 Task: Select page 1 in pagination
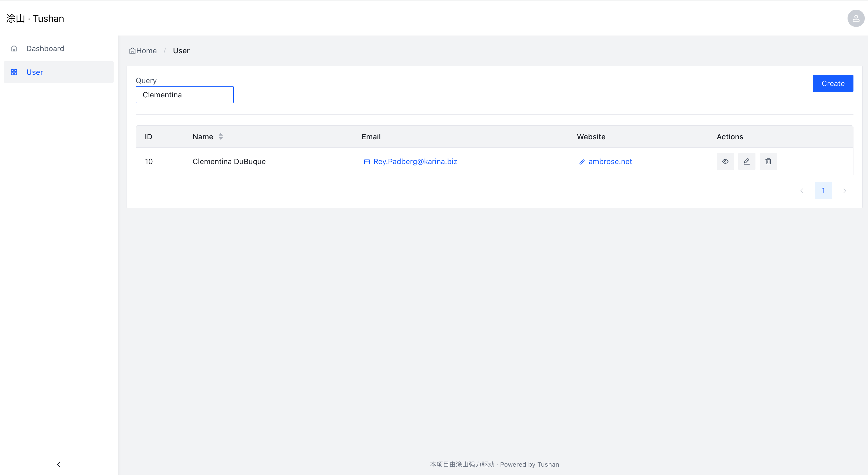[x=823, y=190]
